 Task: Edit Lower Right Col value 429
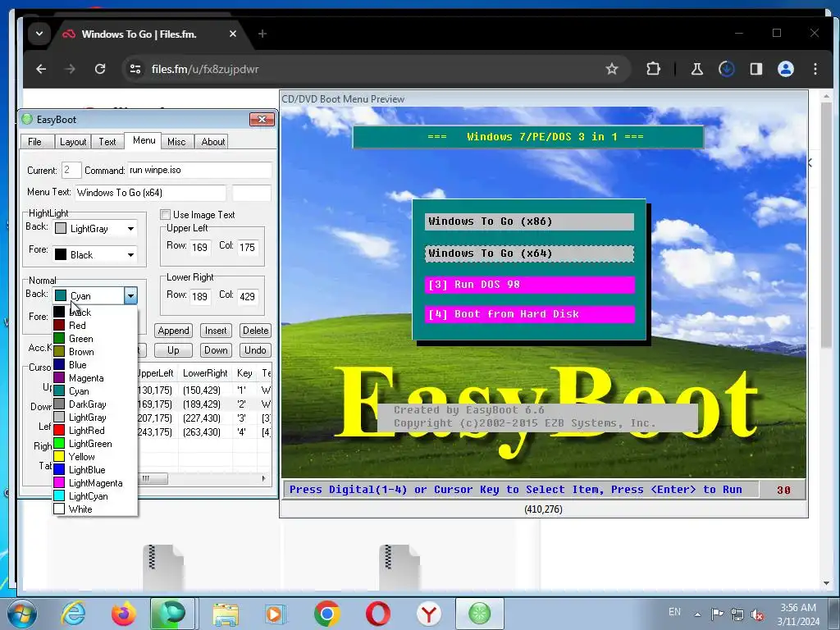pos(247,296)
